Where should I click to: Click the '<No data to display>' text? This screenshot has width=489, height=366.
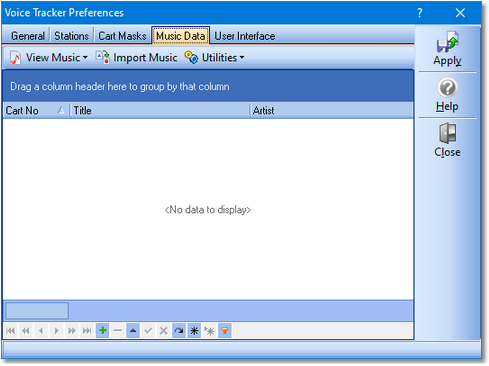(208, 210)
